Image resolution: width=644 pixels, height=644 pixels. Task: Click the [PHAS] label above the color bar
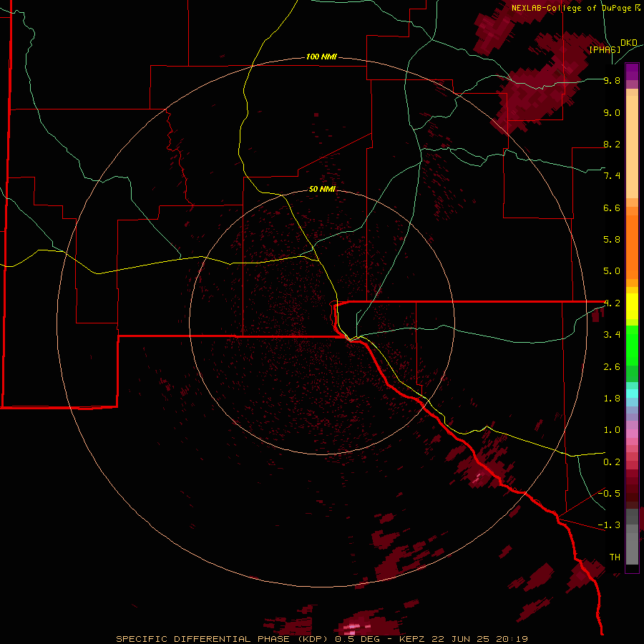605,50
